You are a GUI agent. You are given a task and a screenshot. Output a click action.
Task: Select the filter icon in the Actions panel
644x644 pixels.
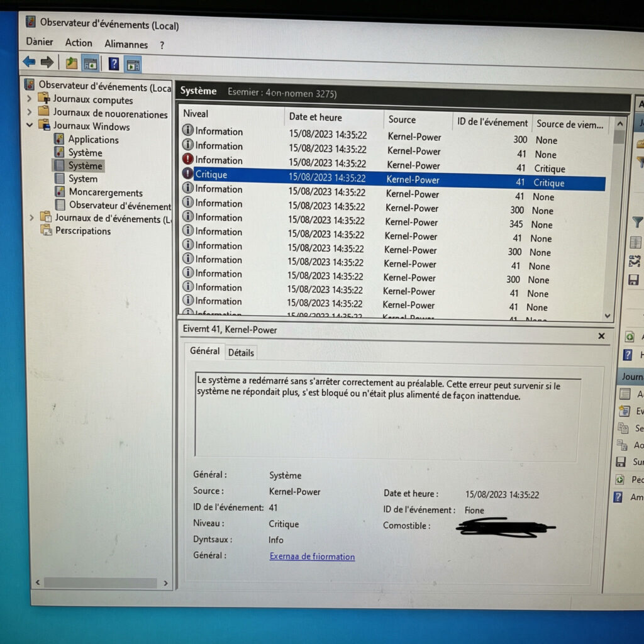(637, 222)
